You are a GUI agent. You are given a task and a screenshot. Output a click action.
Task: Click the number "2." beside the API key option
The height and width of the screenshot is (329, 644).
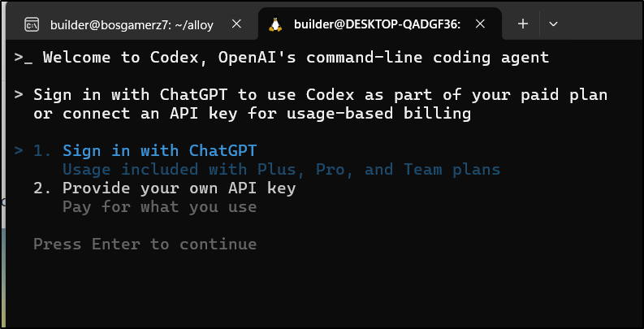(43, 188)
